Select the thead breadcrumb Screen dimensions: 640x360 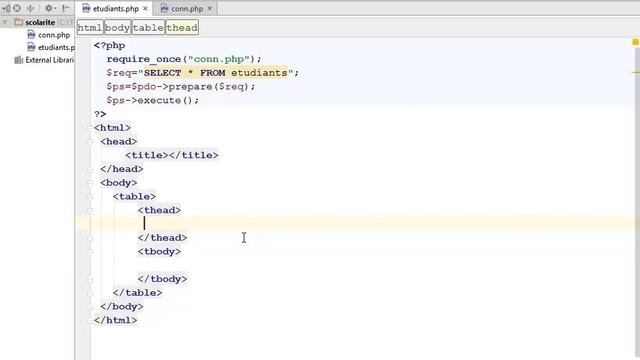(182, 27)
